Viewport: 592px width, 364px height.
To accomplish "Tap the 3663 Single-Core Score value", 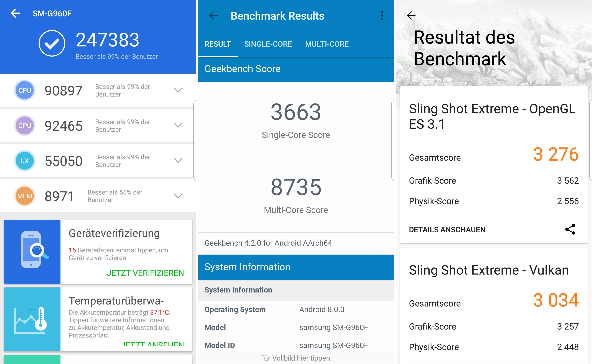I will pyautogui.click(x=296, y=112).
